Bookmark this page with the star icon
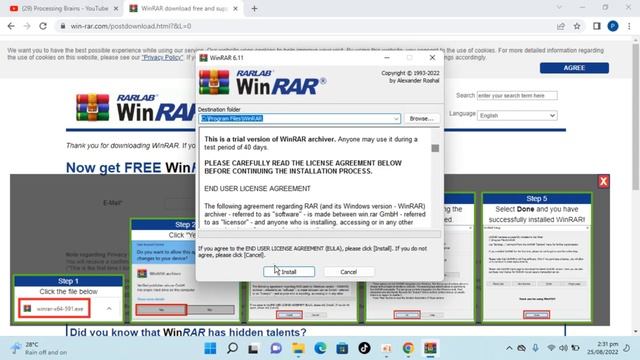The image size is (640, 360). [x=577, y=26]
